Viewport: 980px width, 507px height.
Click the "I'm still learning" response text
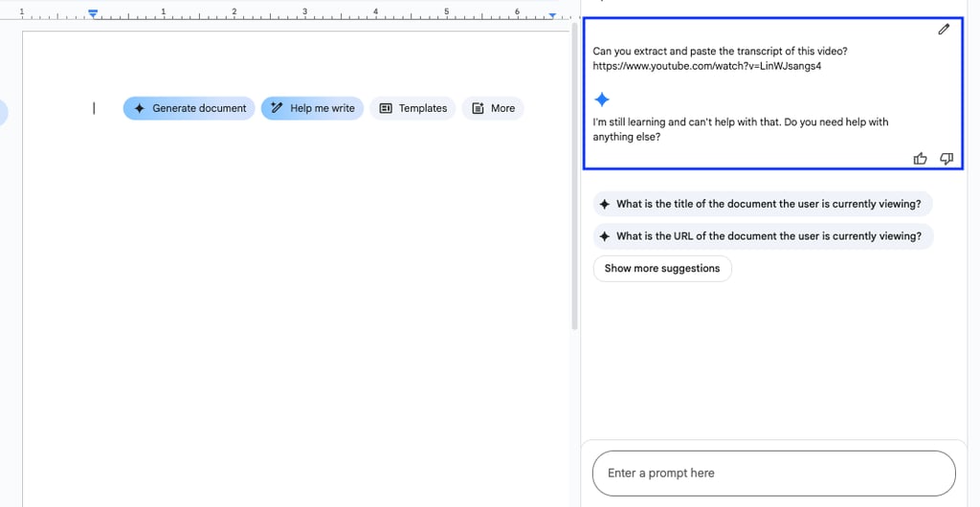pos(741,129)
